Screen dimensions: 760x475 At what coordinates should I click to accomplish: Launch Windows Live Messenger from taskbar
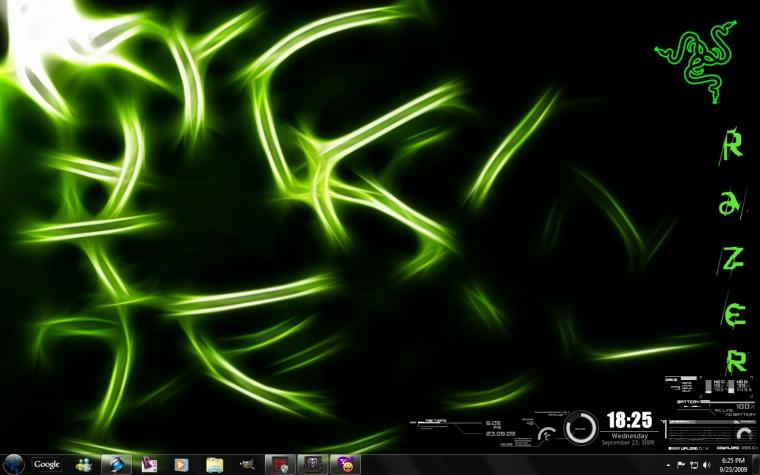(x=84, y=465)
